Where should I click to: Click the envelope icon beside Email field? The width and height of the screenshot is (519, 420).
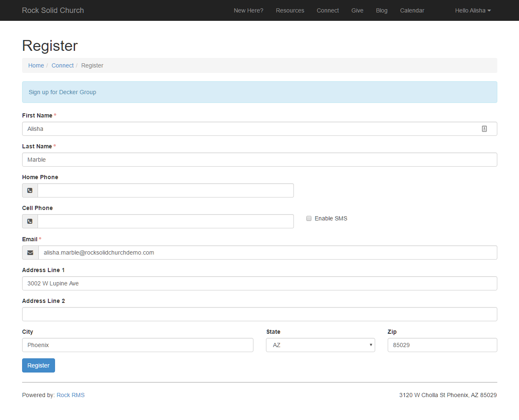30,252
